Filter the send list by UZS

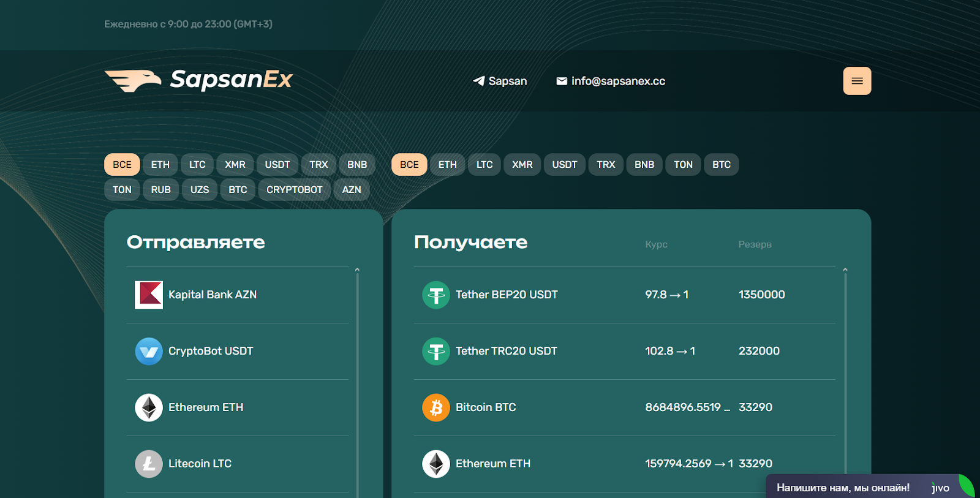200,189
